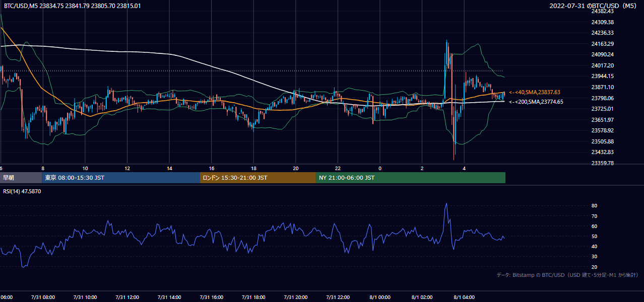The height and width of the screenshot is (302, 644).
Task: Click hour tick 22 under price chart
Action: [x=338, y=169]
